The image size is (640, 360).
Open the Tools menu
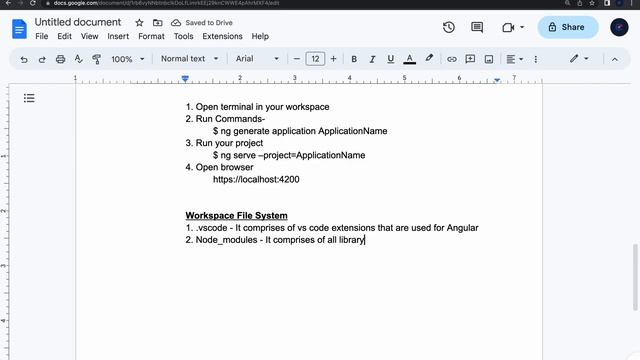coord(183,36)
